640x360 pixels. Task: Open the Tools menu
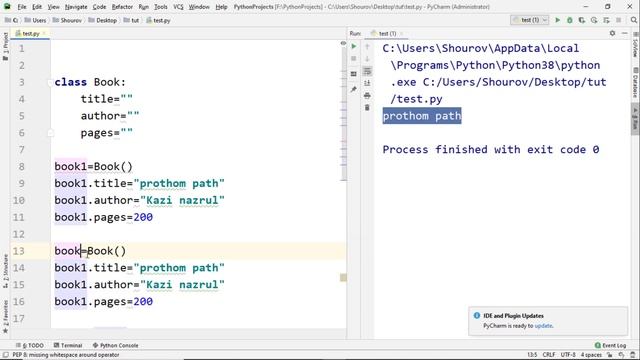pos(161,7)
